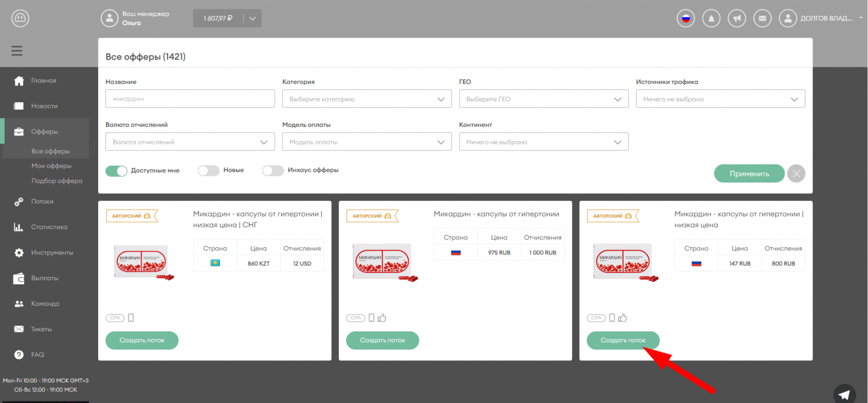Click the 1 000 RUB payout cell
The height and width of the screenshot is (403, 868).
click(542, 253)
